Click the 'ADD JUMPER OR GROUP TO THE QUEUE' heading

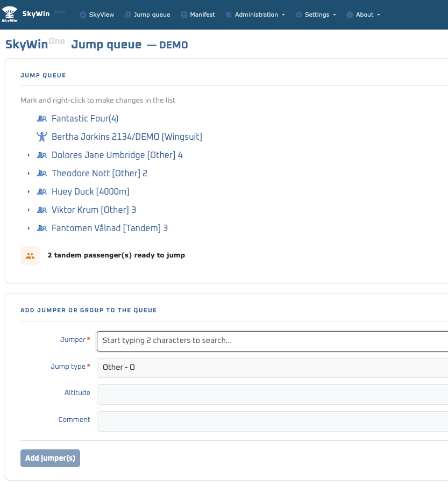coord(89,310)
